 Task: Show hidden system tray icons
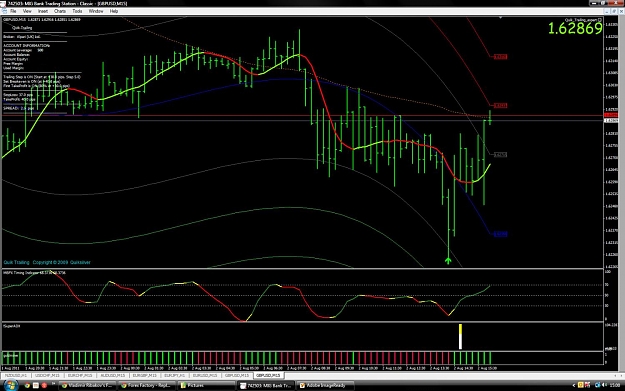[574, 385]
